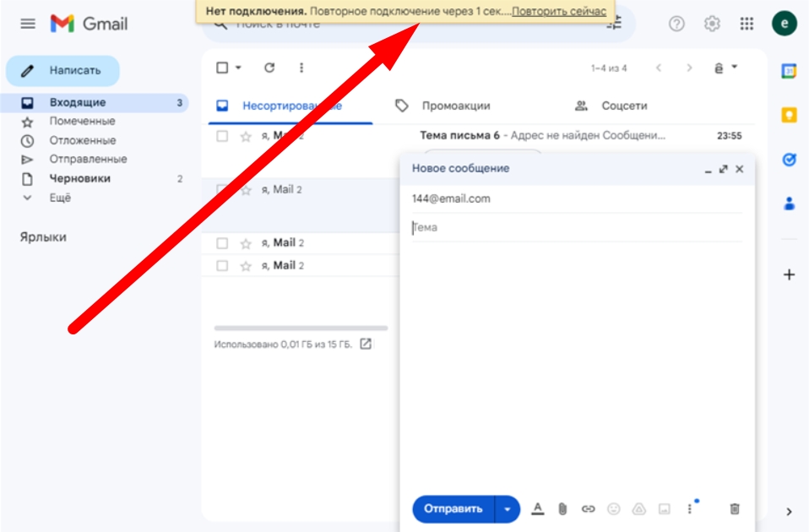Go to the next page of mail
The image size is (809, 532).
click(x=689, y=68)
